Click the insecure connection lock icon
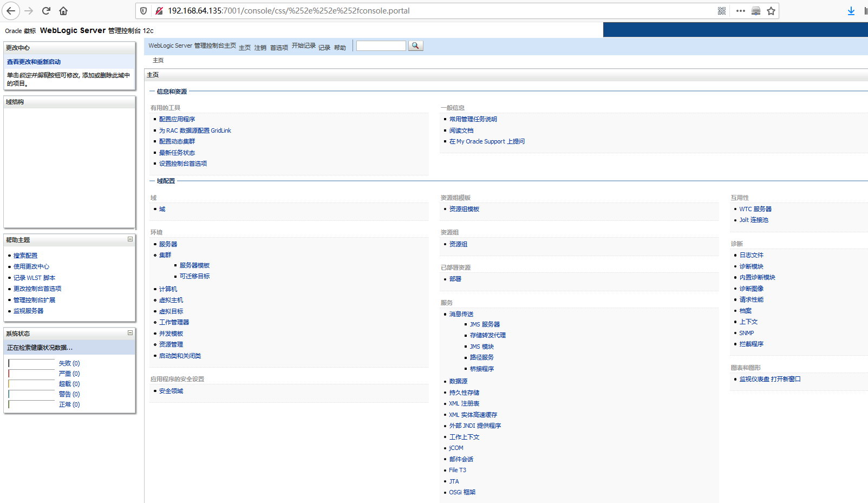 pyautogui.click(x=159, y=11)
